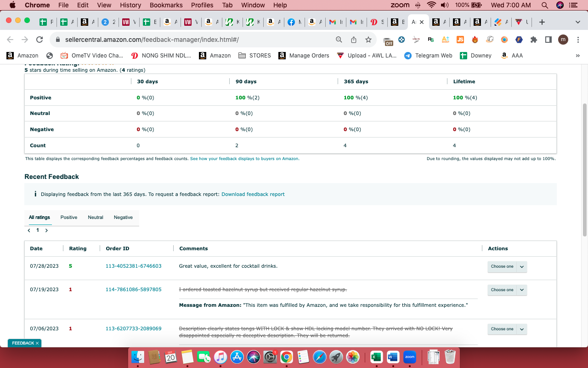Open Choose one dropdown for 07/19/2023 feedback
The image size is (588, 368).
(507, 290)
